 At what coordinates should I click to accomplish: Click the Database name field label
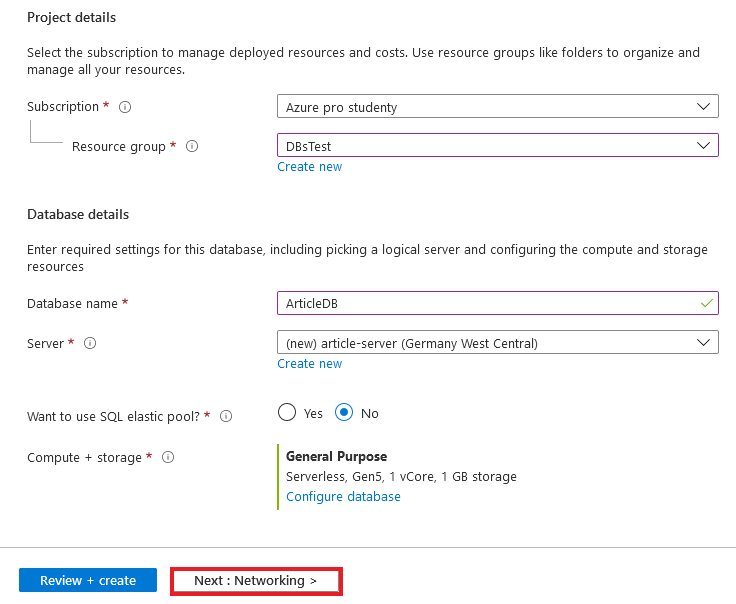[x=72, y=303]
